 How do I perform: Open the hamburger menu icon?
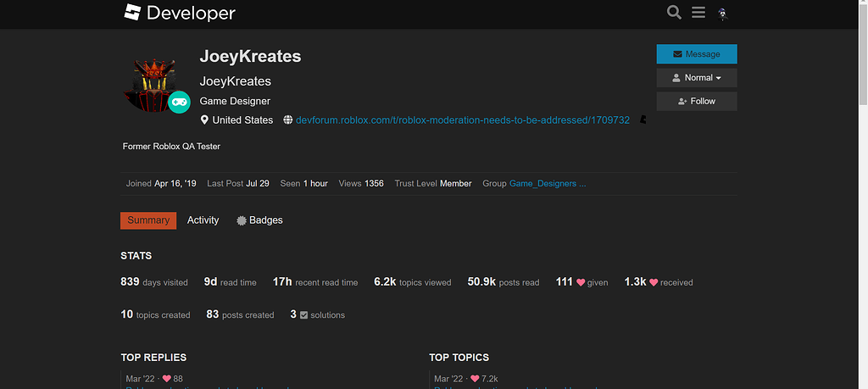click(x=698, y=12)
